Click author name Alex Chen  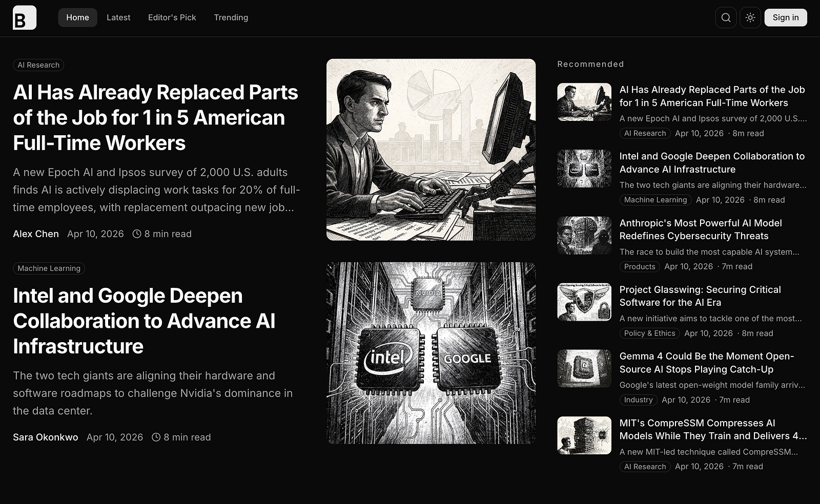(x=36, y=234)
